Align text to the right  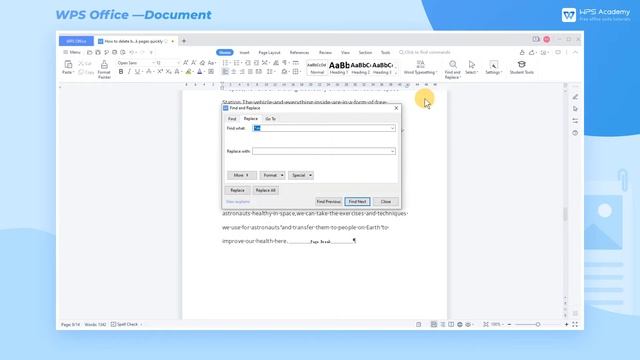(242, 72)
